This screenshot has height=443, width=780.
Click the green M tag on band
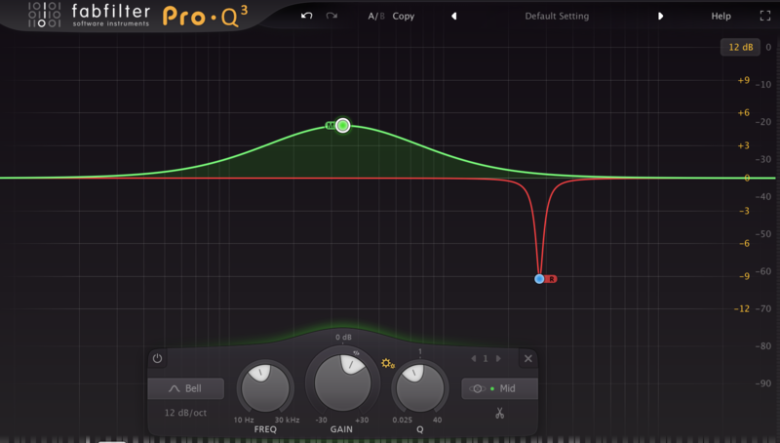coord(330,125)
